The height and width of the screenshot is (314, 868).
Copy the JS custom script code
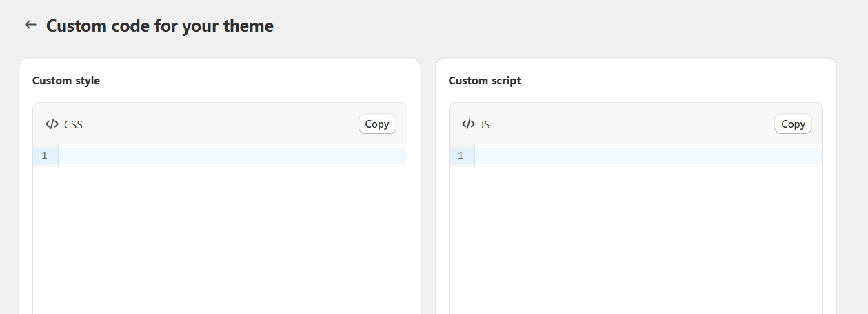coord(793,124)
